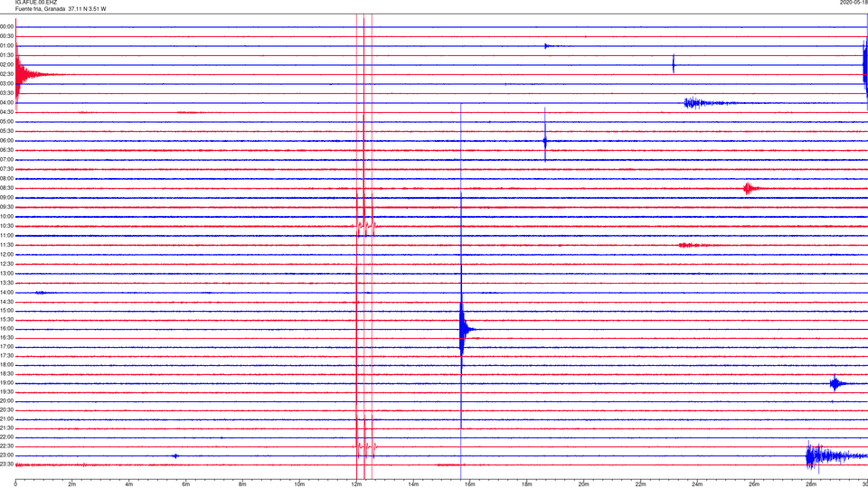This screenshot has width=868, height=488.
Task: Click the blue spike on 02:00 trace
Action: [673, 64]
